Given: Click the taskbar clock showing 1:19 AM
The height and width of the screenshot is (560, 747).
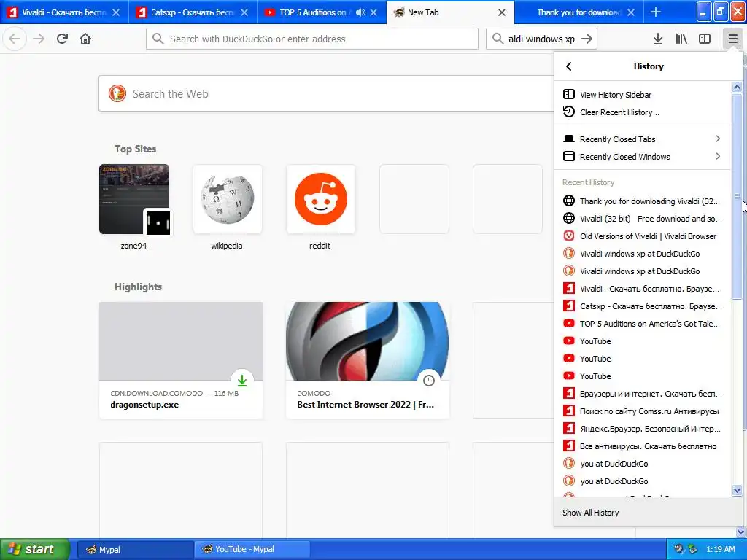Looking at the screenshot, I should coord(720,549).
